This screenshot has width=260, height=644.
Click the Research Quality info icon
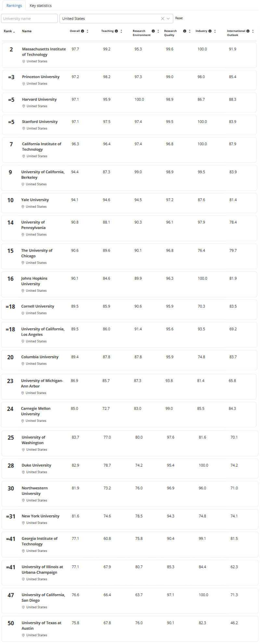(x=185, y=31)
